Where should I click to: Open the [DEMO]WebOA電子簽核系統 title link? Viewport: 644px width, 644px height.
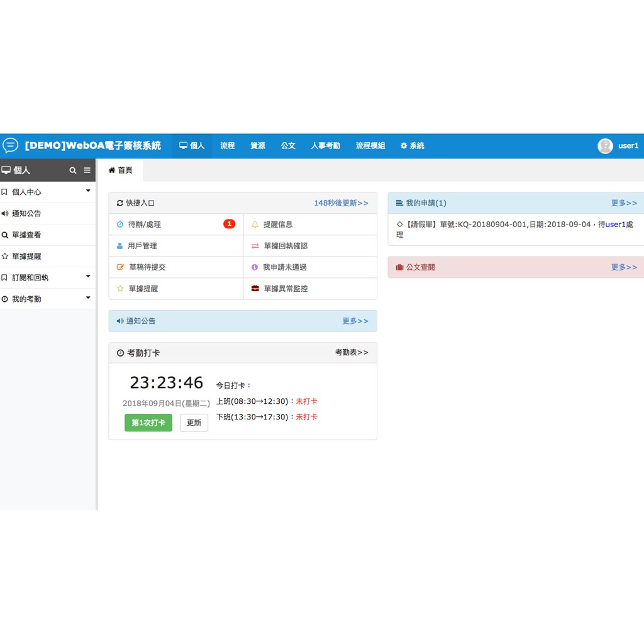(93, 145)
